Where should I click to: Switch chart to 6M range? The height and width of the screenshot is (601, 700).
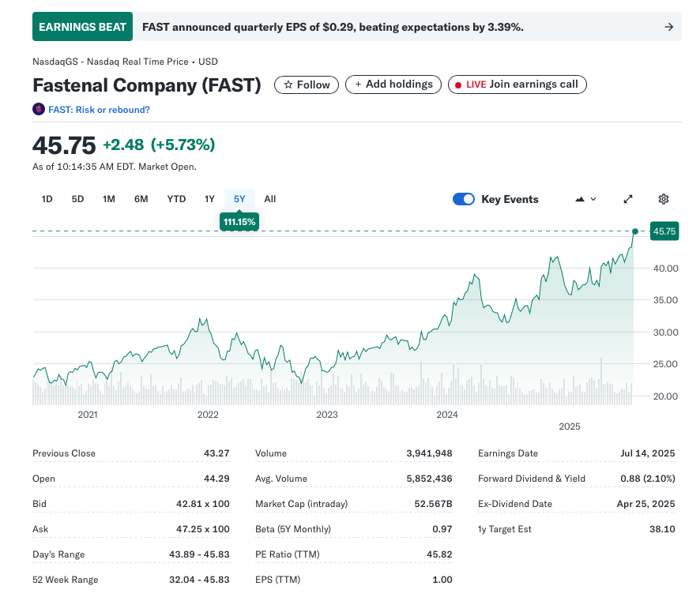pyautogui.click(x=141, y=199)
